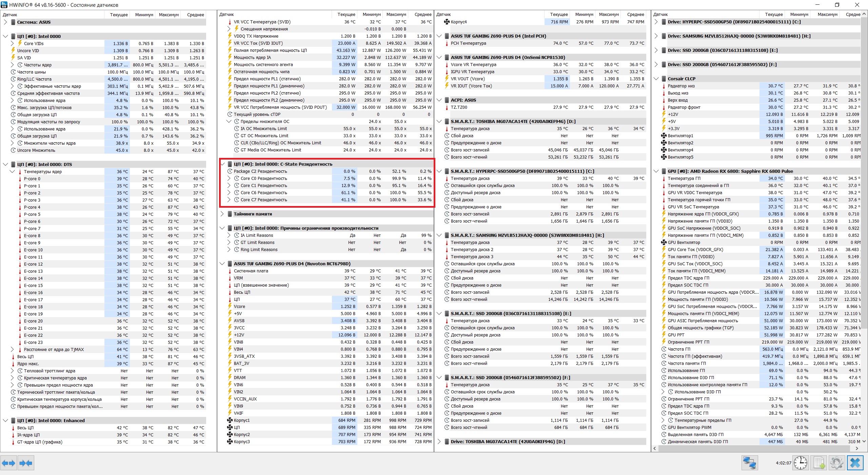Collapse the Corsair CLCP section
Image resolution: width=868 pixels, height=475 pixels.
(x=656, y=79)
